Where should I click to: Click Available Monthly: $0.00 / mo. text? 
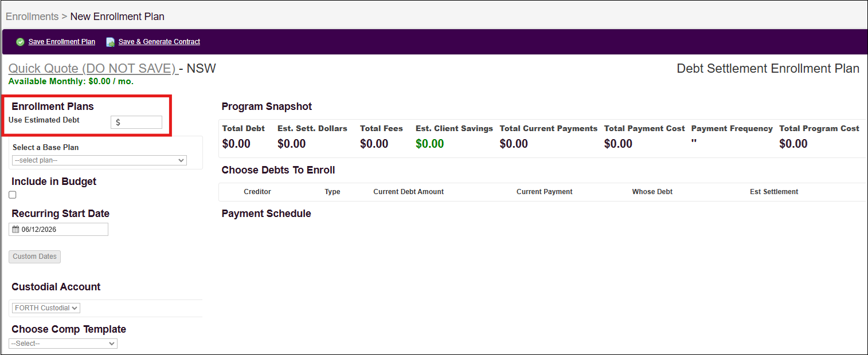71,81
